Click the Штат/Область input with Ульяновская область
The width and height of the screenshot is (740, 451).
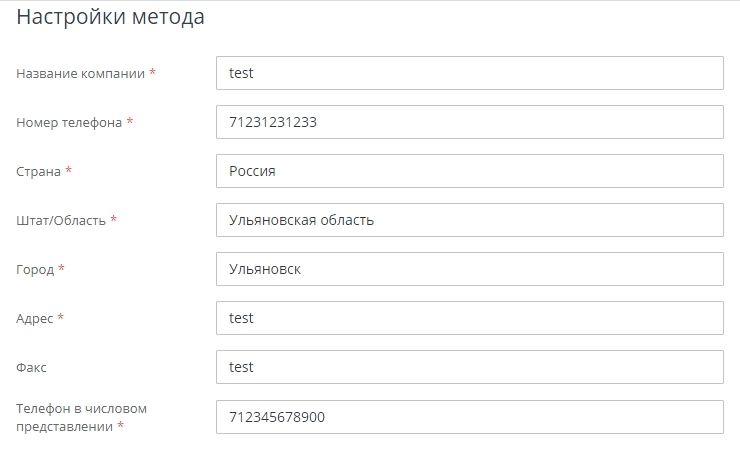(469, 220)
